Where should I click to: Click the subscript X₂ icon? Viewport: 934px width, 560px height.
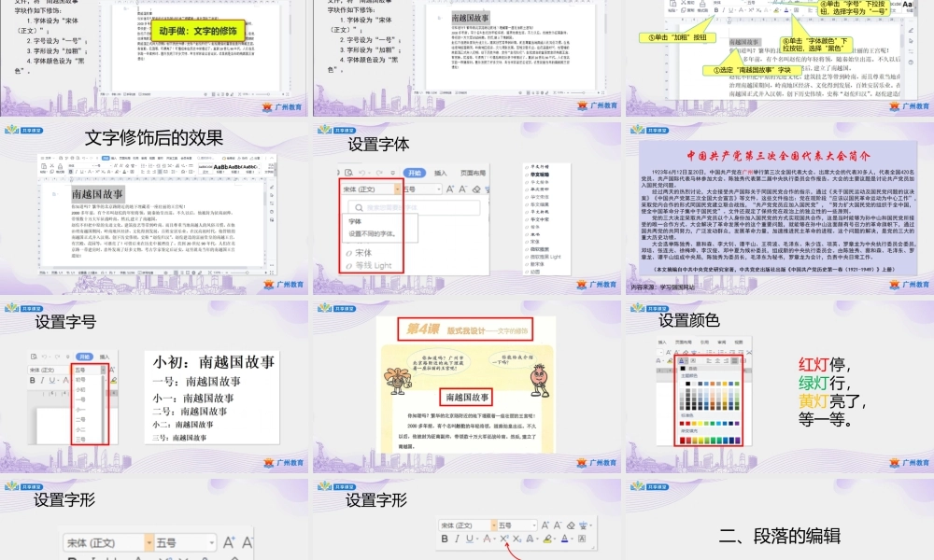(517, 539)
